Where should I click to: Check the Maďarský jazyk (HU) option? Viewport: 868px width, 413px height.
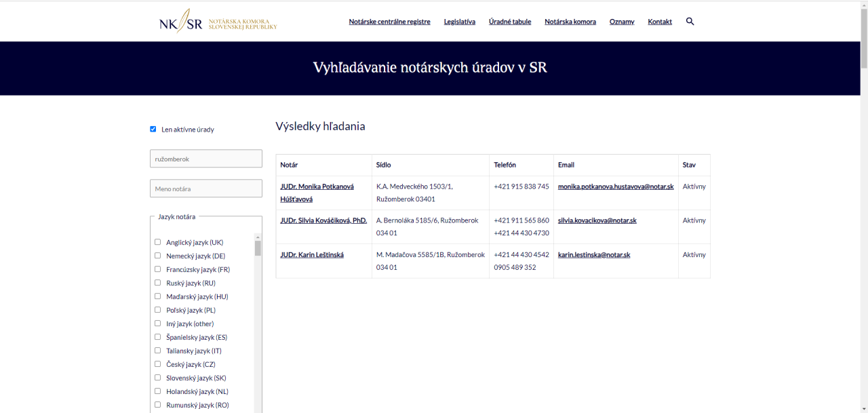tap(158, 296)
